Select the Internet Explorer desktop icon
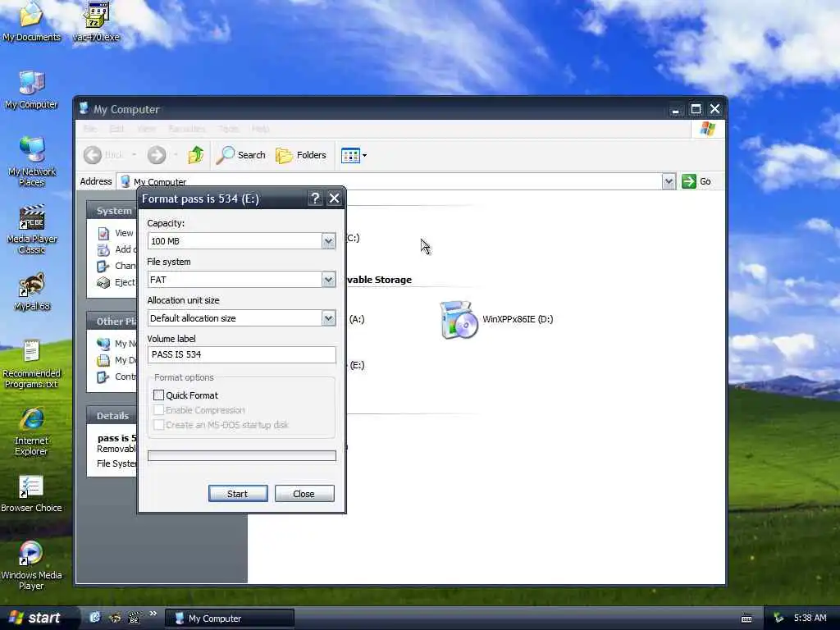Screen dimensions: 840x630 pos(31,431)
